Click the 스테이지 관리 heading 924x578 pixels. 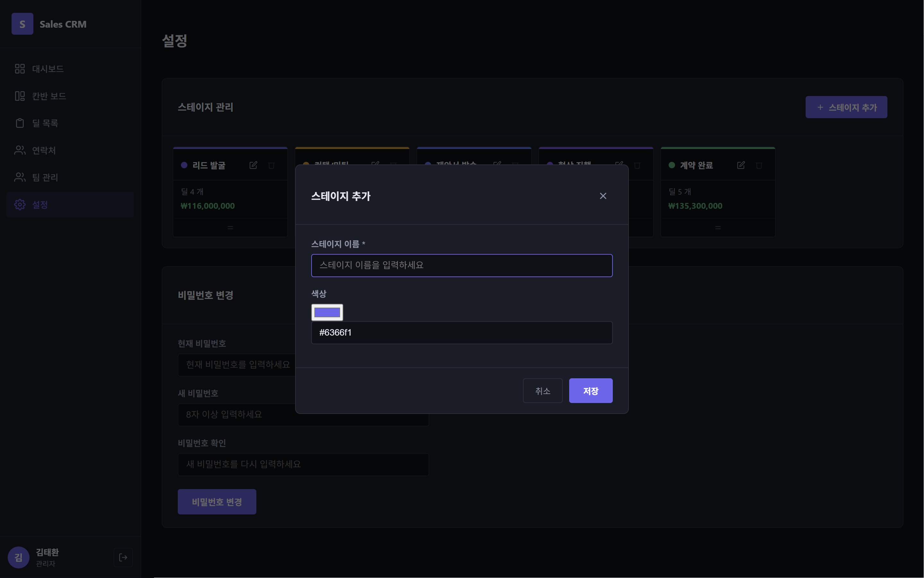coord(205,107)
